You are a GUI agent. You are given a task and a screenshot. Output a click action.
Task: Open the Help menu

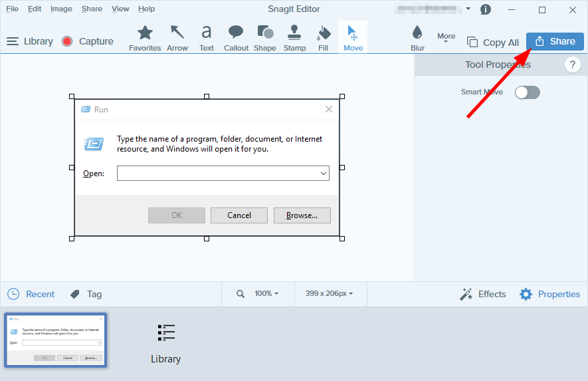click(146, 9)
